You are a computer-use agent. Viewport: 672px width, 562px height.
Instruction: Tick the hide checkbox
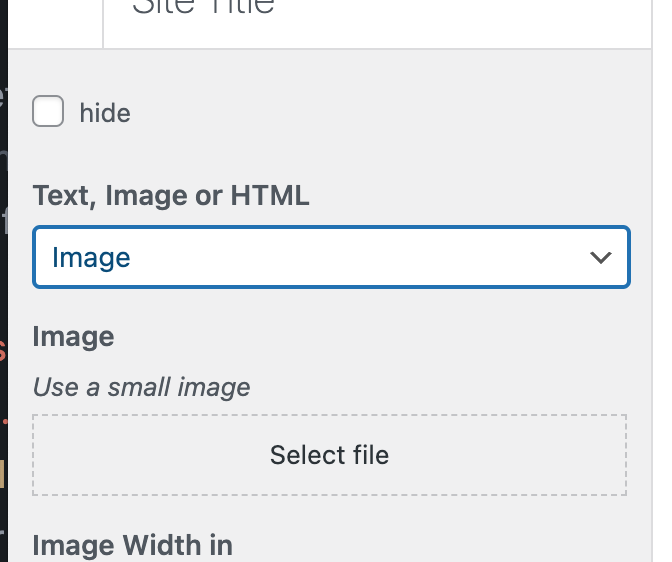pos(48,112)
